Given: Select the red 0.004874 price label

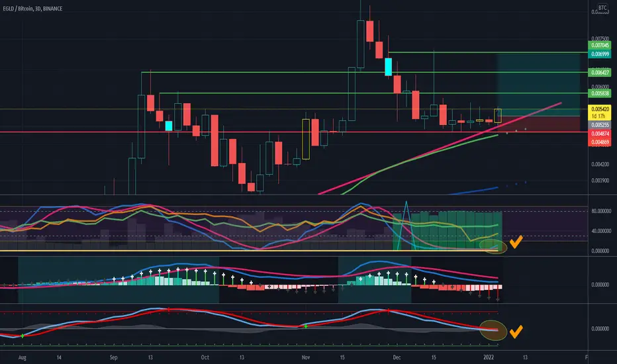Looking at the screenshot, I should click(600, 134).
